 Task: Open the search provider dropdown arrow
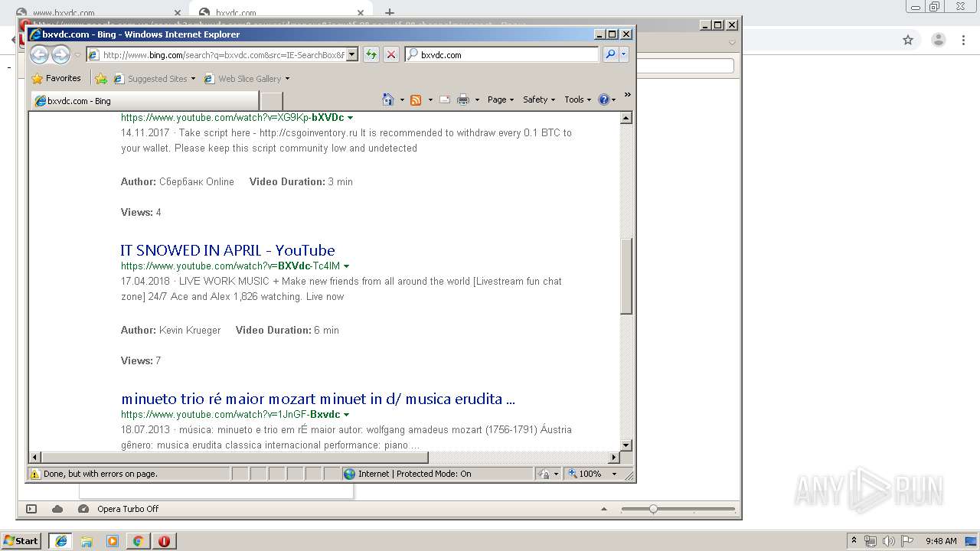[x=624, y=54]
